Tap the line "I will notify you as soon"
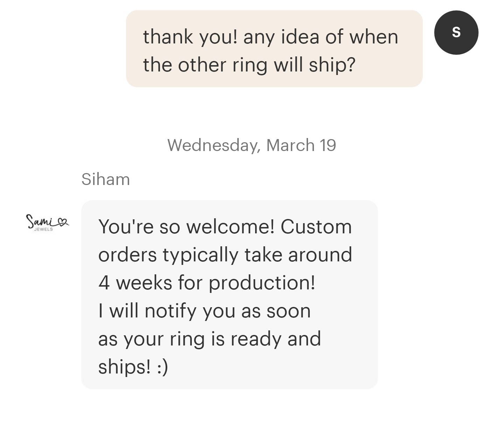The width and height of the screenshot is (504, 425). point(204,311)
